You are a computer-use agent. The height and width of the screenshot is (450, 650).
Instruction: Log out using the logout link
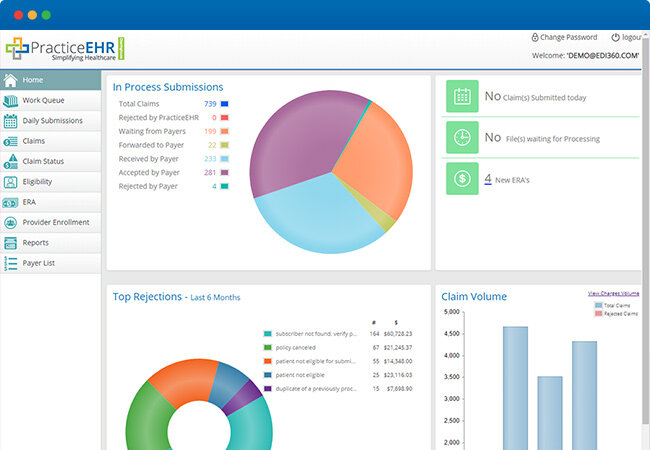click(x=630, y=37)
